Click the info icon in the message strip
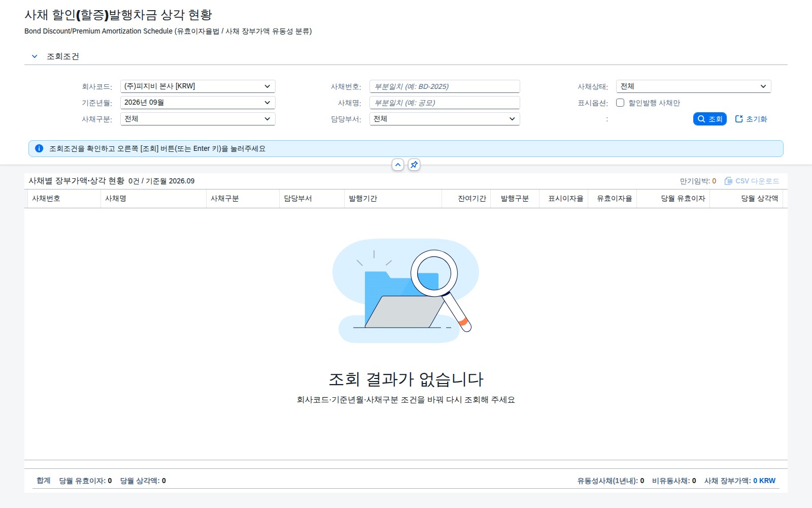 pyautogui.click(x=39, y=149)
